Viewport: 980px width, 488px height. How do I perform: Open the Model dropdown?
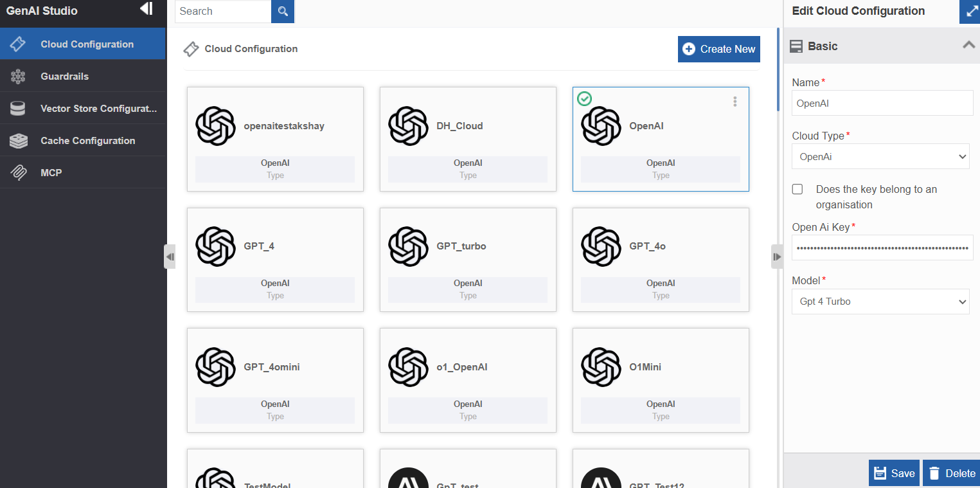pyautogui.click(x=880, y=302)
